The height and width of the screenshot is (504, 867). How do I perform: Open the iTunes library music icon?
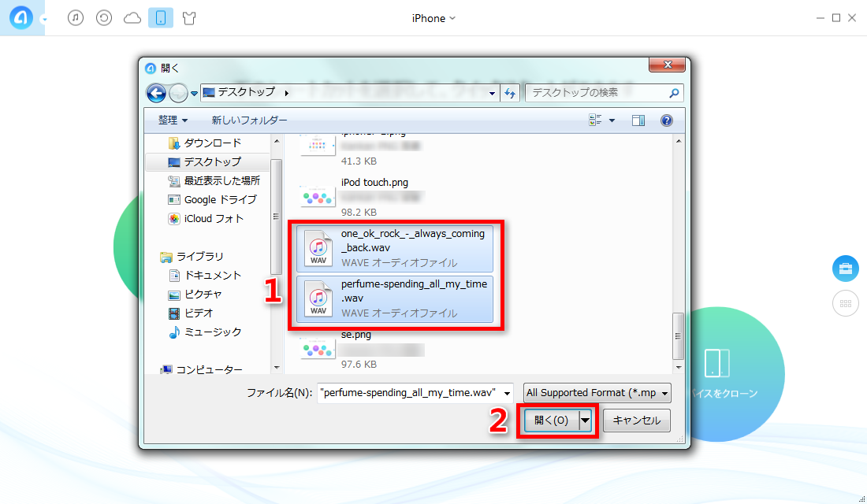click(x=76, y=17)
